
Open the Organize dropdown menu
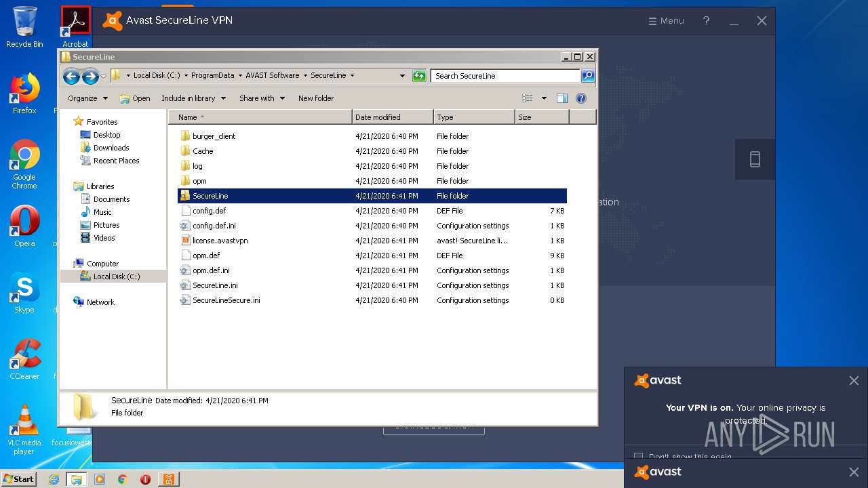(87, 98)
